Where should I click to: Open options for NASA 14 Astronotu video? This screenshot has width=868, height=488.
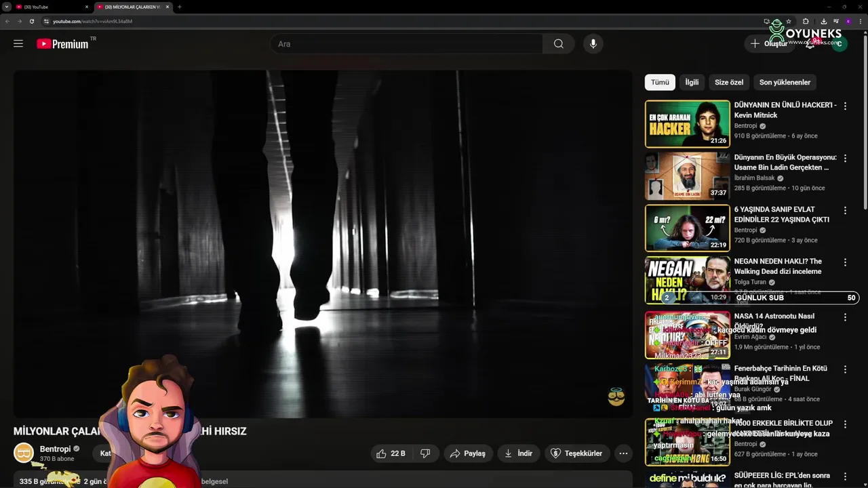[x=845, y=317]
